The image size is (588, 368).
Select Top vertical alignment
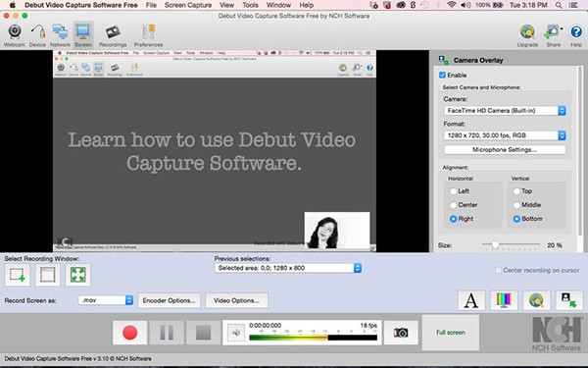(516, 191)
